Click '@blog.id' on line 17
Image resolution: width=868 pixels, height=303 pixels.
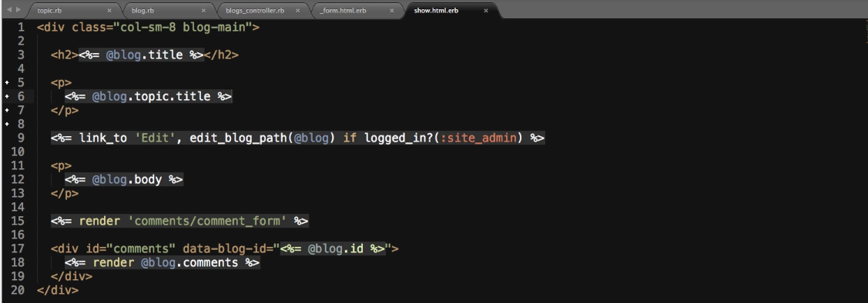336,248
